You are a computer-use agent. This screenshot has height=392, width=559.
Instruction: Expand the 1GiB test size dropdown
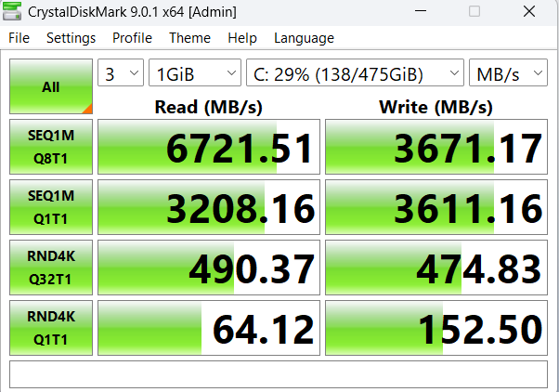pyautogui.click(x=195, y=73)
